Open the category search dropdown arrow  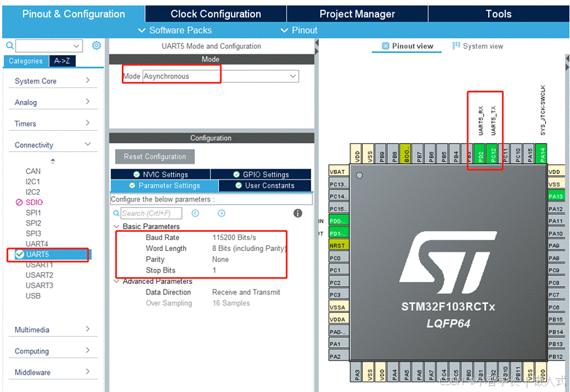point(76,46)
